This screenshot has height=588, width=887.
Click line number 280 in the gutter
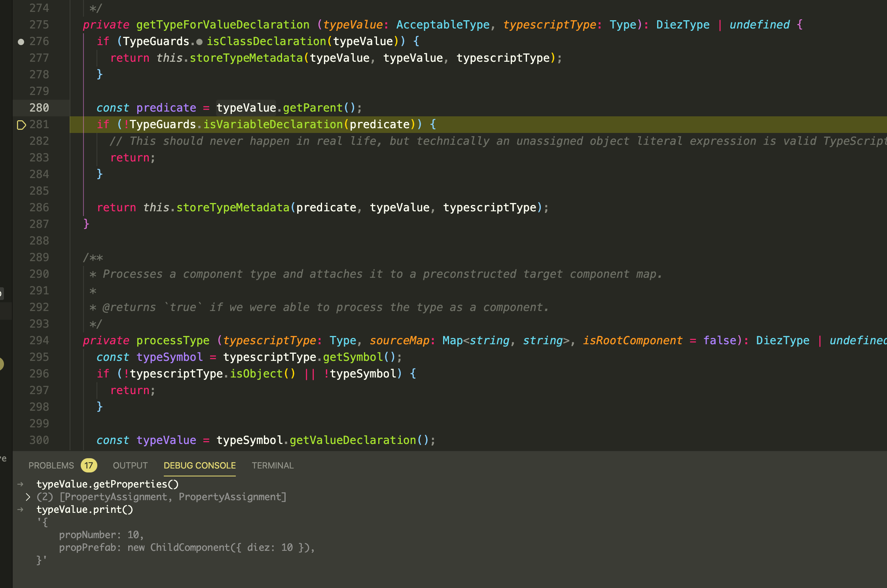[x=39, y=108]
